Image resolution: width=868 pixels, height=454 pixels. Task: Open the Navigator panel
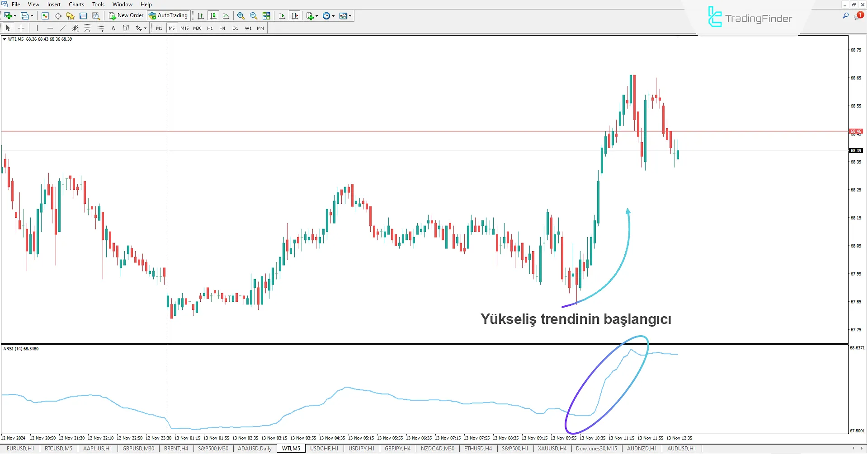pyautogui.click(x=70, y=16)
